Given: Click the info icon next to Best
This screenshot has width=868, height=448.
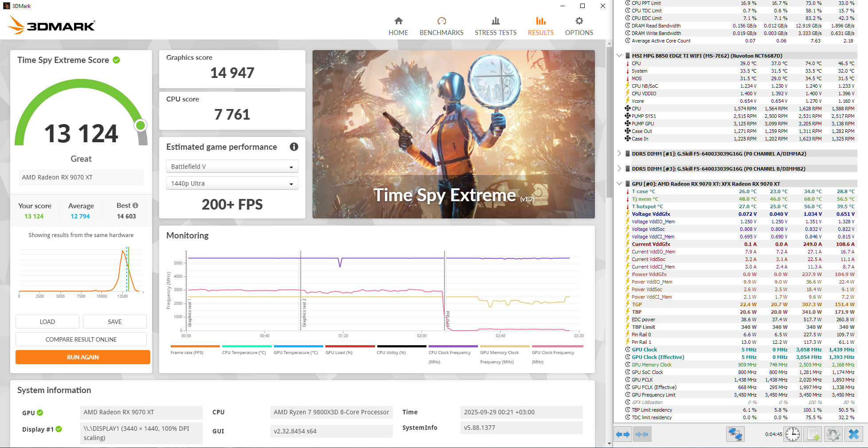Looking at the screenshot, I should point(136,206).
